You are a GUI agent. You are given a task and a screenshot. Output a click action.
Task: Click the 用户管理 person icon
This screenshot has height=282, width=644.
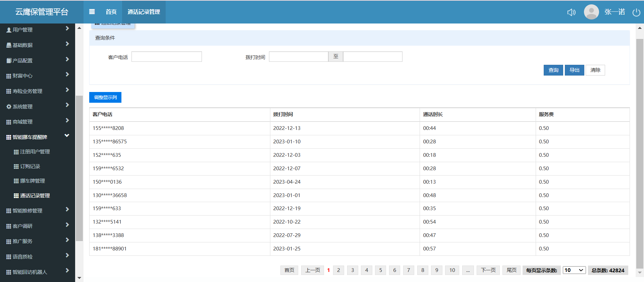pos(9,30)
